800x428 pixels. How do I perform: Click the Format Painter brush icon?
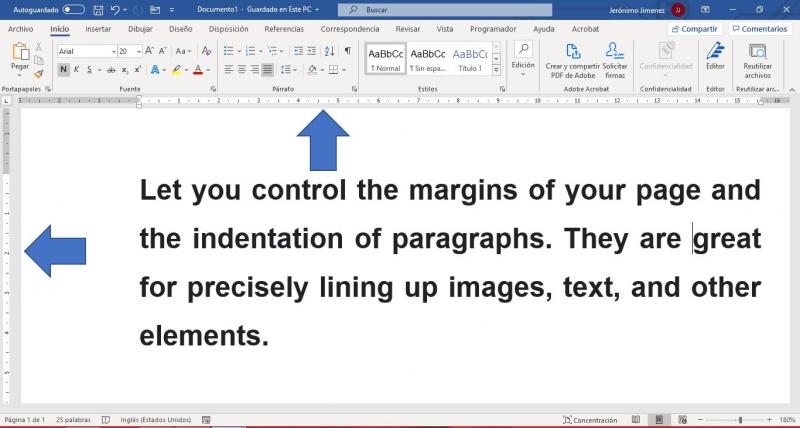pyautogui.click(x=38, y=73)
